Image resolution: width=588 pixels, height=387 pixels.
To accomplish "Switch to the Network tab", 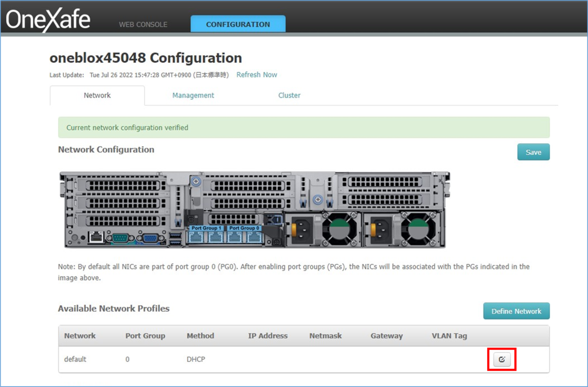I will click(97, 96).
